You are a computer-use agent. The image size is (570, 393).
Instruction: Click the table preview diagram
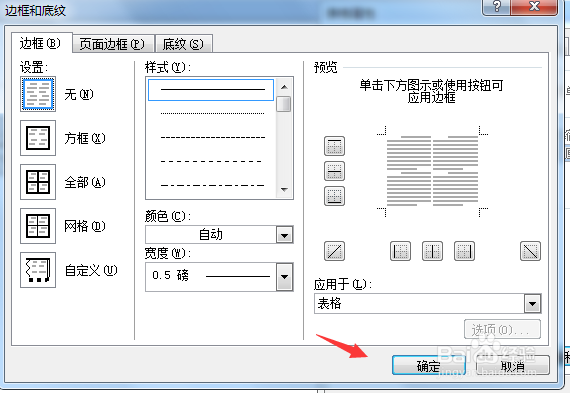click(432, 171)
